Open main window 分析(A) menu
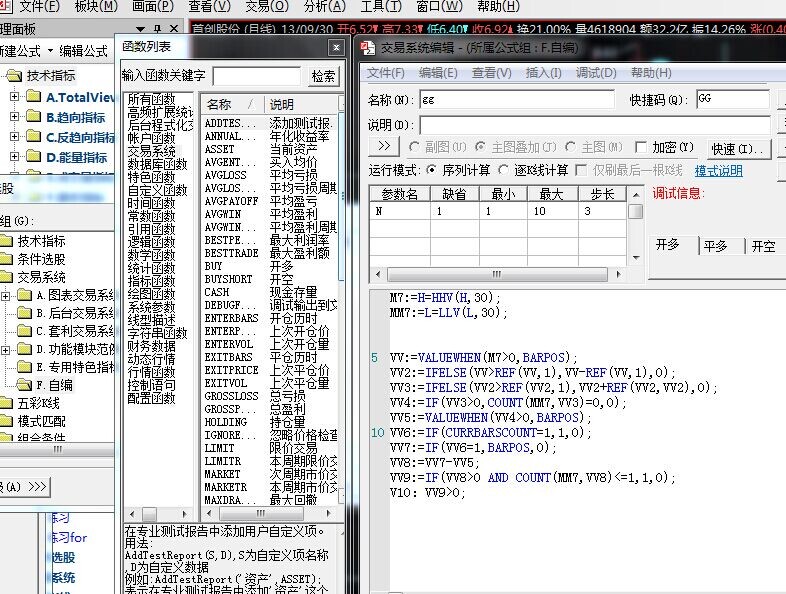This screenshot has height=594, width=786. [x=325, y=7]
